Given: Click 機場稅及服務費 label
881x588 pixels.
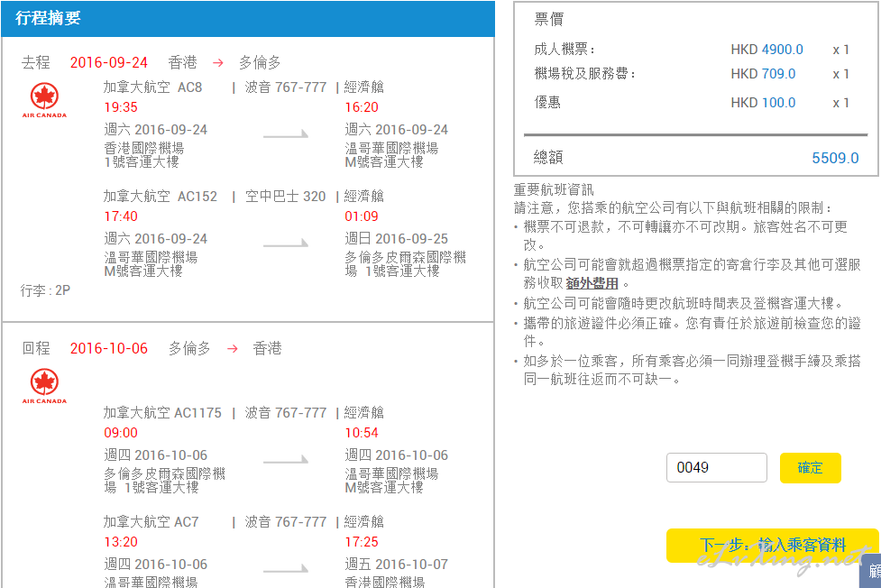Looking at the screenshot, I should 584,74.
